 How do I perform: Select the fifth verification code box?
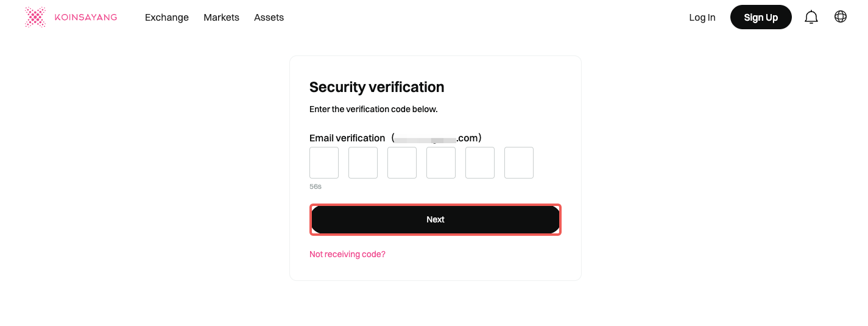[x=480, y=163]
